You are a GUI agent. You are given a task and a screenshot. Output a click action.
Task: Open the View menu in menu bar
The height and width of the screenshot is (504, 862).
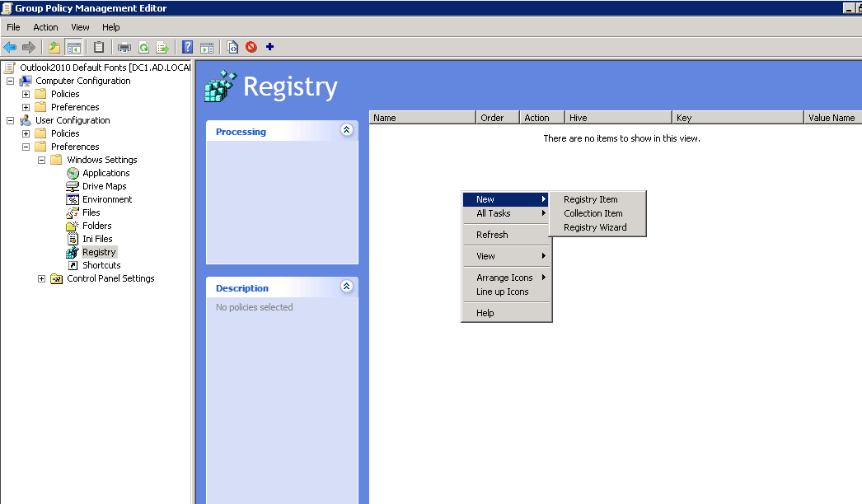pos(80,27)
